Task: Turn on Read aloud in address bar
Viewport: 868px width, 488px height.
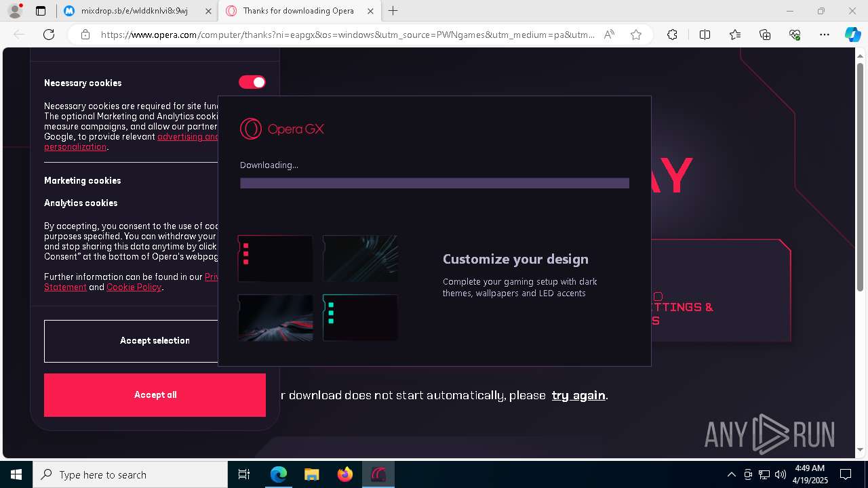Action: click(x=610, y=35)
